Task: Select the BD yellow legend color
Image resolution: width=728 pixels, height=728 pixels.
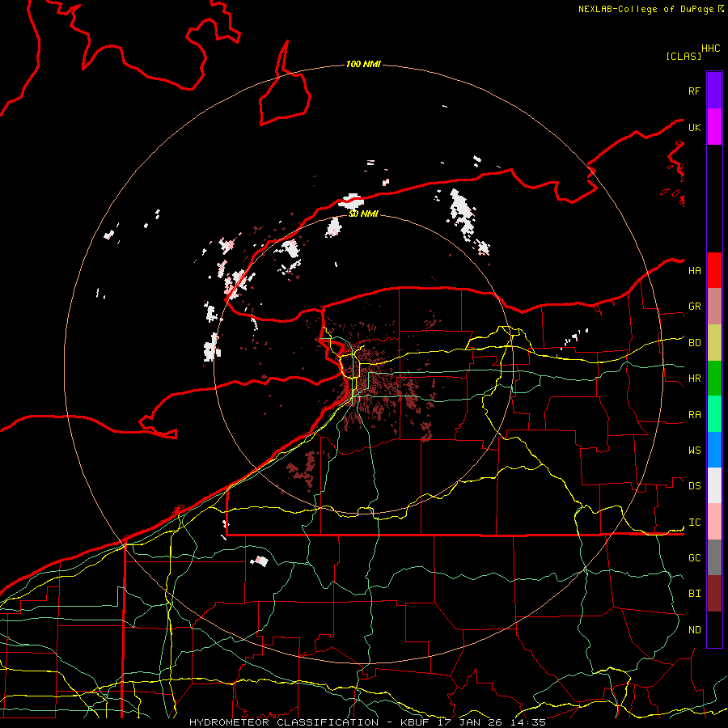Action: pos(714,343)
